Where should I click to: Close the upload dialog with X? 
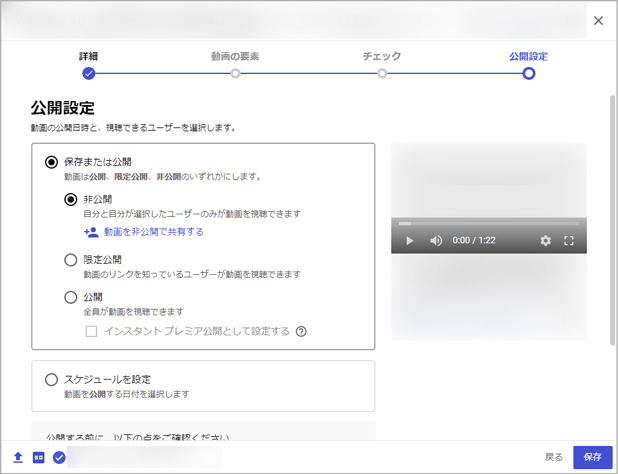click(x=598, y=20)
